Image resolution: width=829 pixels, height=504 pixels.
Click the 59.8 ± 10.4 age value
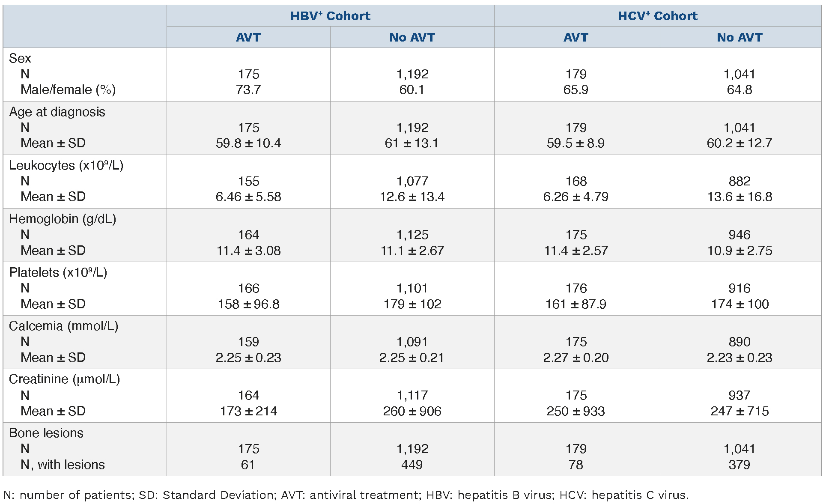[x=248, y=143]
